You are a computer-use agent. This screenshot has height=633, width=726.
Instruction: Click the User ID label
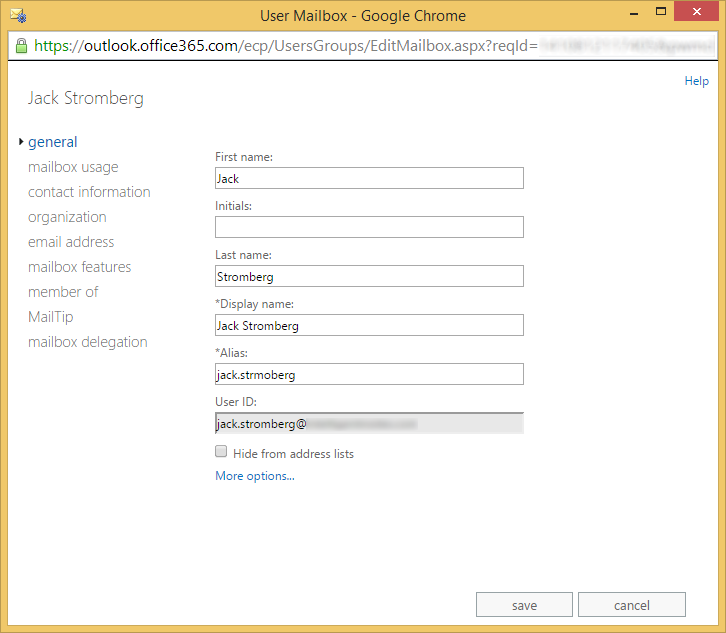click(236, 402)
